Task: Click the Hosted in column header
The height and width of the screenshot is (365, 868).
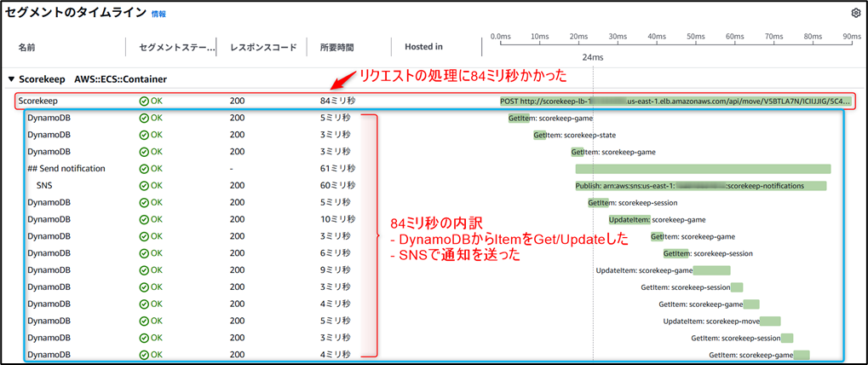Action: (x=424, y=47)
